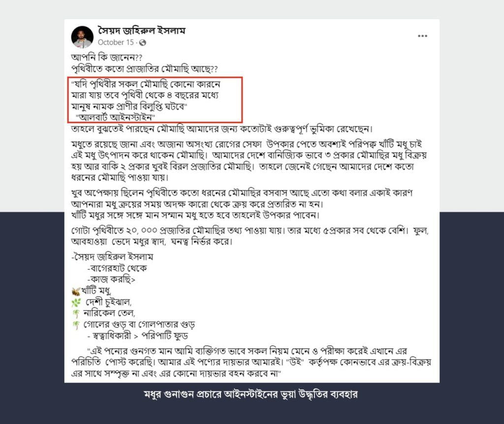The width and height of the screenshot is (504, 424).
Task: Click the bottom caption about ভুয়া উদ্ধৃতি
Action: click(251, 394)
